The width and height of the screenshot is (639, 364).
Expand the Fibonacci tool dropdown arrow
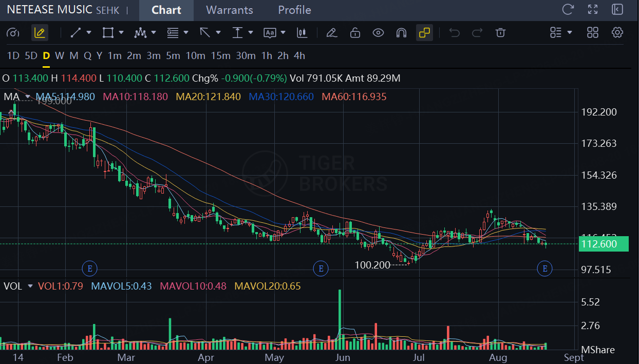(186, 32)
